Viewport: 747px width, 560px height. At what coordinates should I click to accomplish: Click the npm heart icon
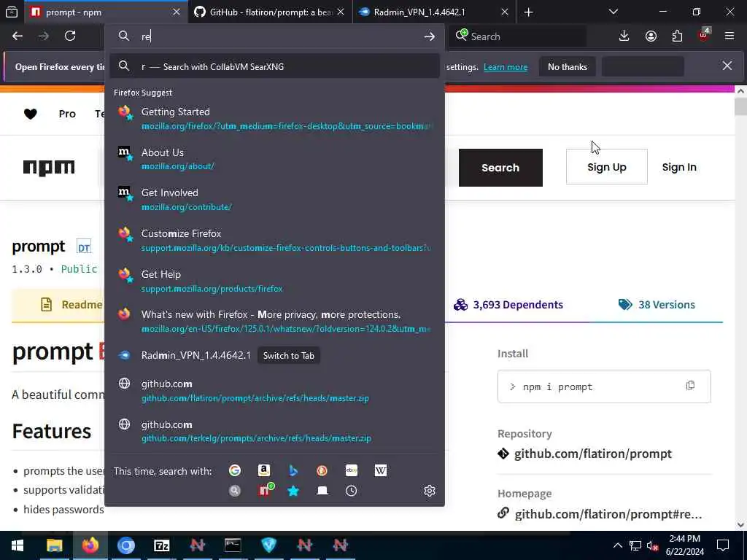31,114
